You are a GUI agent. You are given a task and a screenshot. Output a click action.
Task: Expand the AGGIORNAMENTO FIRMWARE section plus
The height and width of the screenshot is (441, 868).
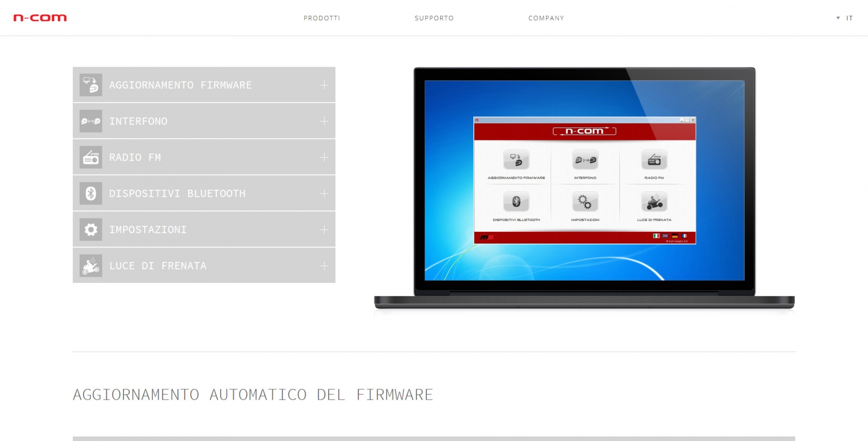324,85
